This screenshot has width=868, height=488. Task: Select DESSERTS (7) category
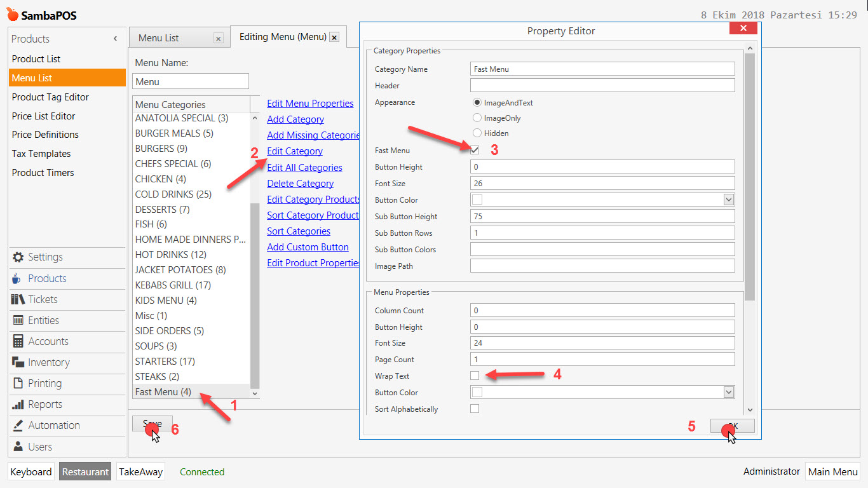[x=192, y=210]
